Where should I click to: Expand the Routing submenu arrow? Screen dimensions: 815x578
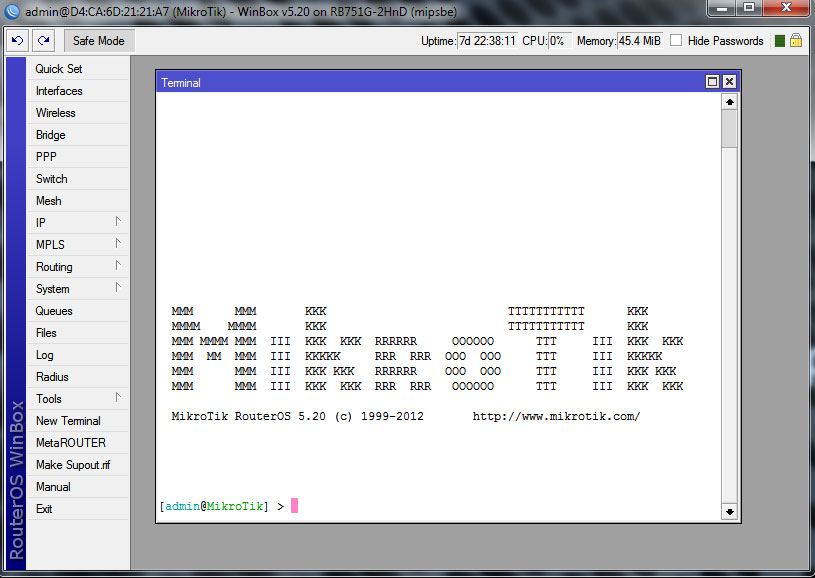tap(118, 266)
